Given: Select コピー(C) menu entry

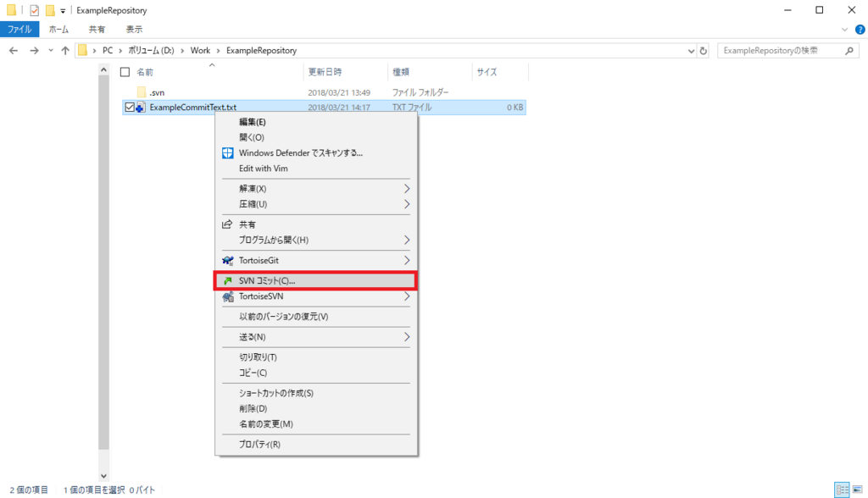Looking at the screenshot, I should tap(315, 373).
